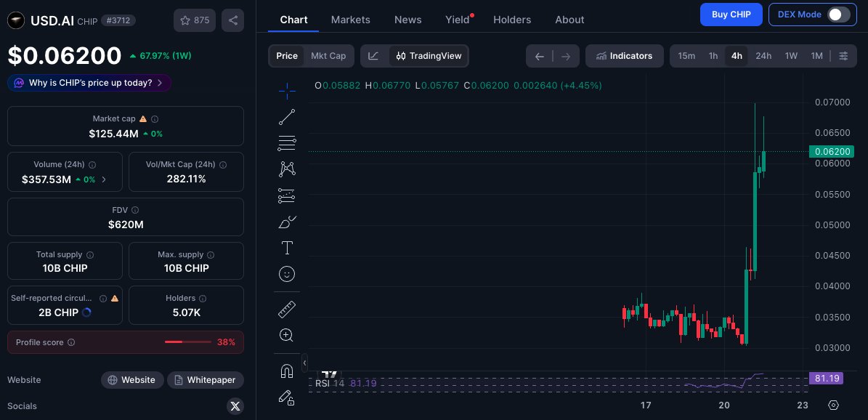Open the emoji icons tool
The width and height of the screenshot is (868, 420).
[x=287, y=274]
